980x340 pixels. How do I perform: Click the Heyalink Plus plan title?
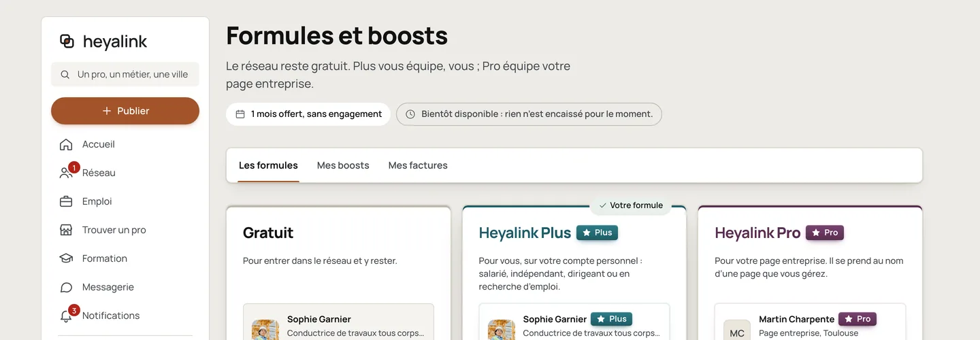(525, 233)
